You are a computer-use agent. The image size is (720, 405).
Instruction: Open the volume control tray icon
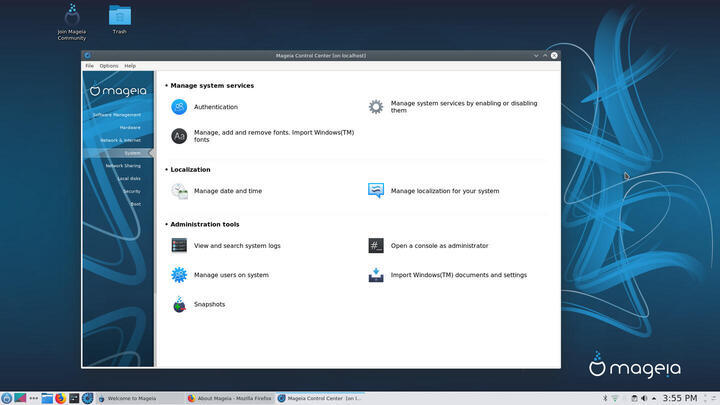click(644, 398)
